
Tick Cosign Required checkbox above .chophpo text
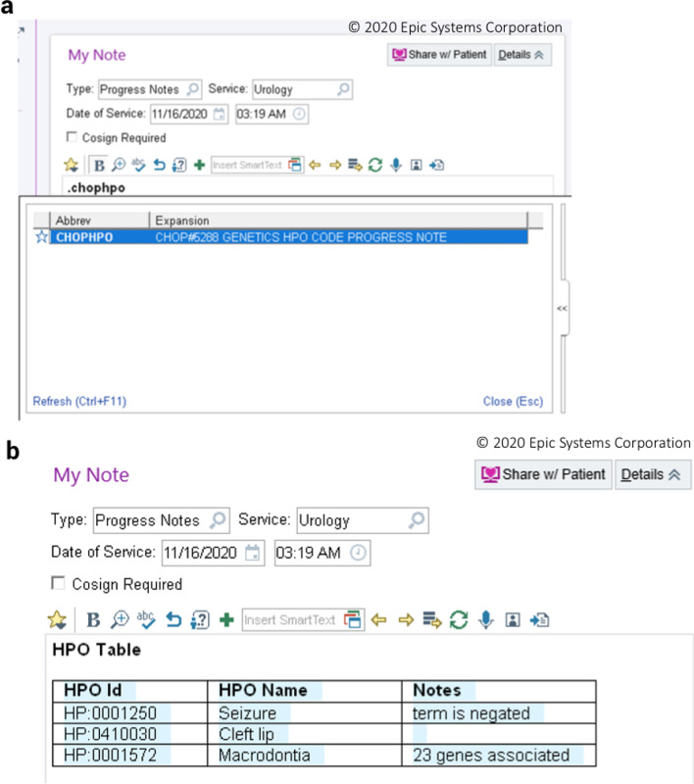(x=72, y=137)
